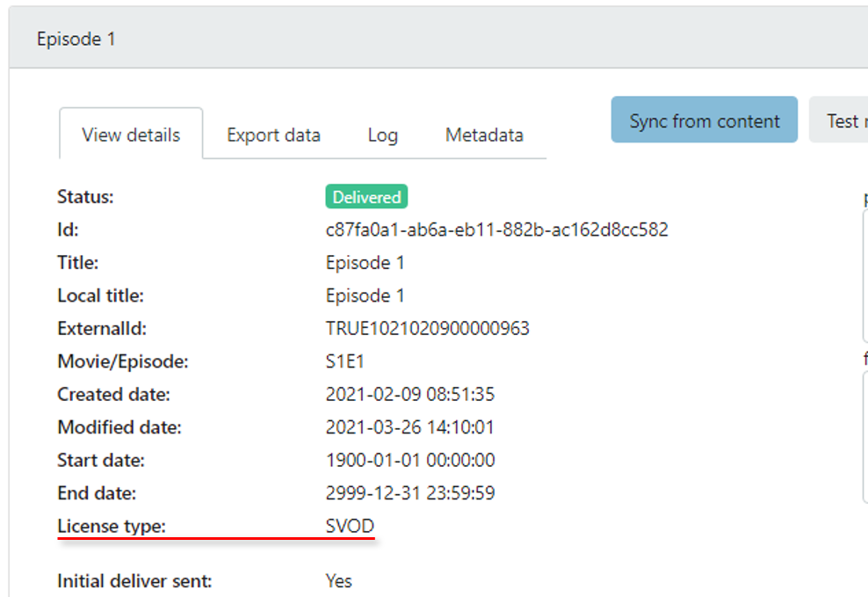Click the green Delivered status badge
The height and width of the screenshot is (597, 868).
click(366, 197)
